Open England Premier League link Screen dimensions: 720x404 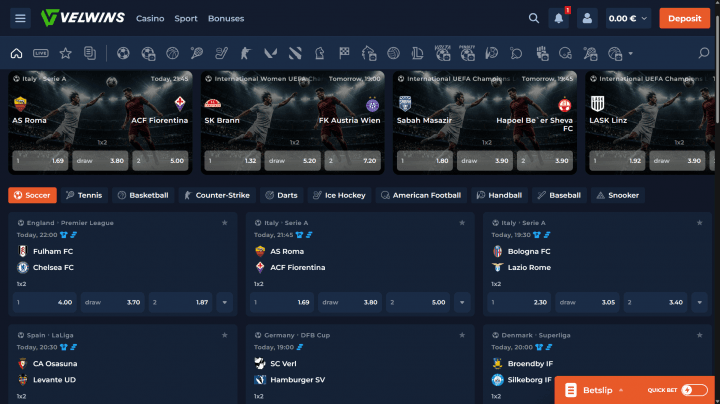pyautogui.click(x=70, y=223)
